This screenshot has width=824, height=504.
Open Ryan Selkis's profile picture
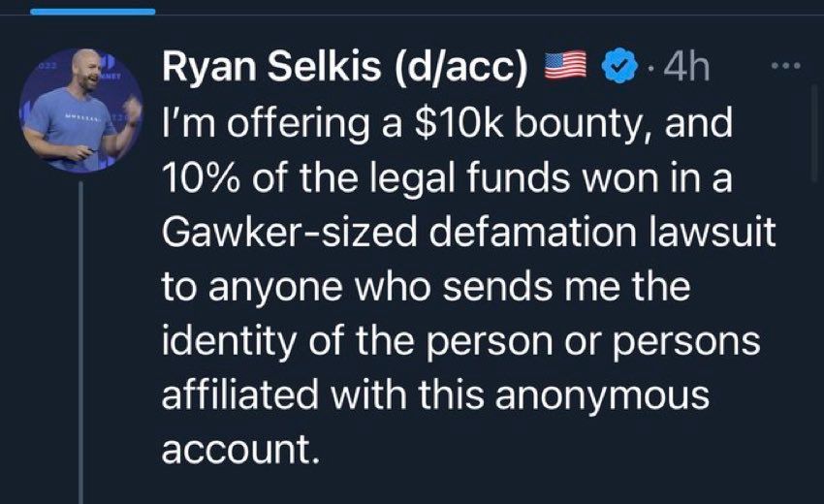(81, 110)
